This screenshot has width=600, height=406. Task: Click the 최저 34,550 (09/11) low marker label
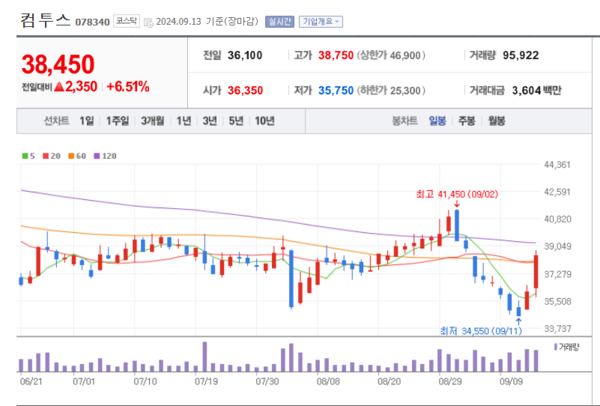(x=481, y=331)
